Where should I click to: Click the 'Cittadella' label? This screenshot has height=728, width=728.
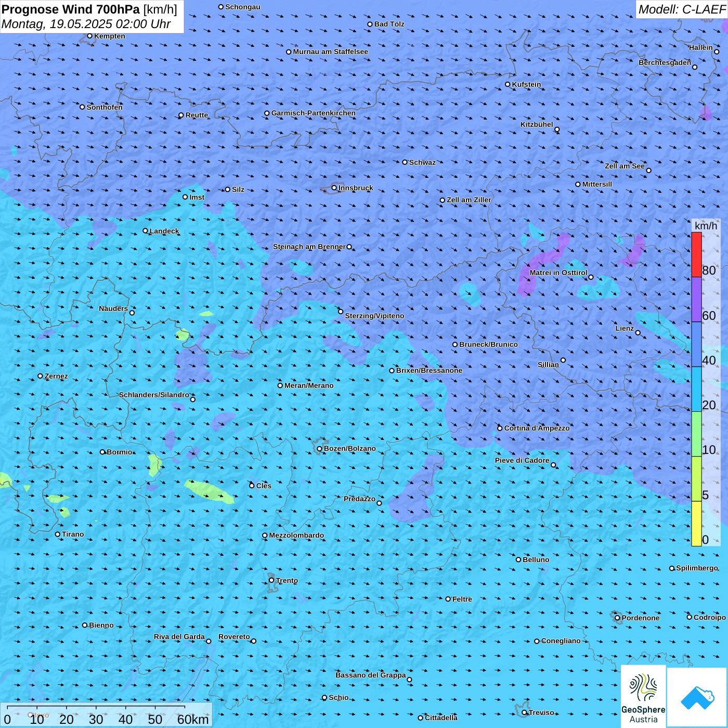click(x=441, y=718)
